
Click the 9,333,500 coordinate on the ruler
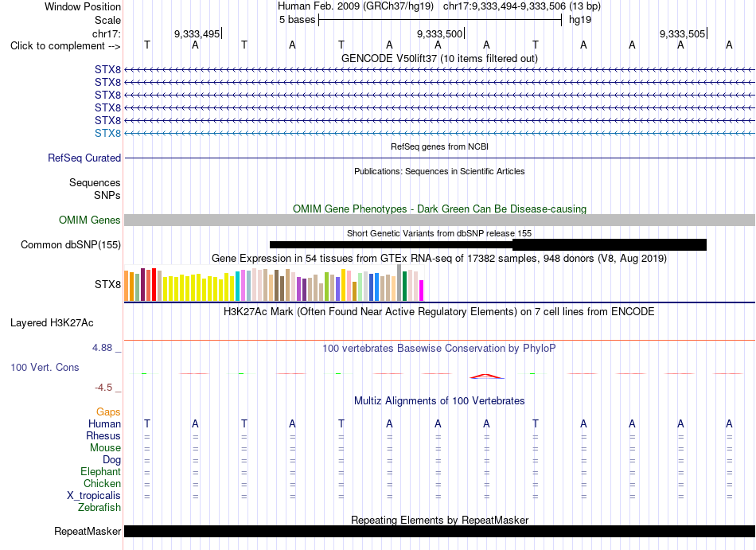[440, 33]
